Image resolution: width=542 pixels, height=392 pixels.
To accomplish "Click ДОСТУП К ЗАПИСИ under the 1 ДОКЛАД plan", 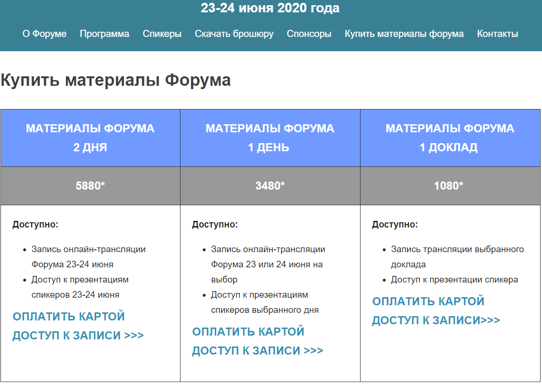I will point(436,320).
